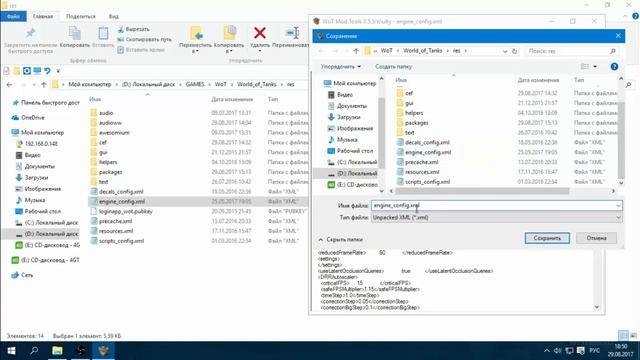Go up one level in Explorer window

(44, 84)
